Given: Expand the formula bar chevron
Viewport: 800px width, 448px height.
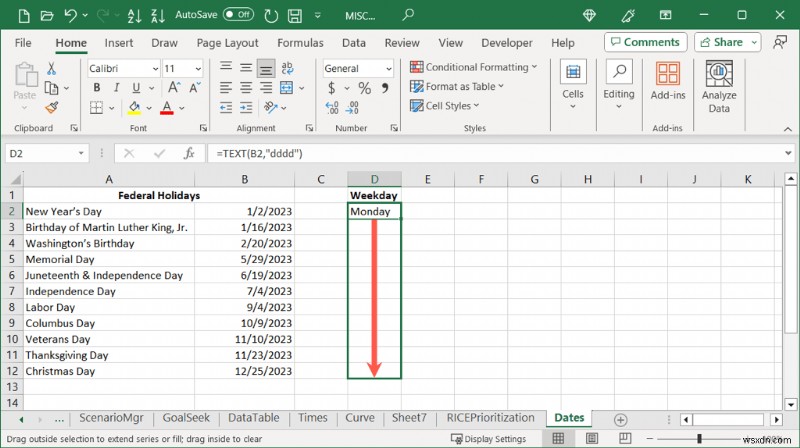Looking at the screenshot, I should pyautogui.click(x=788, y=153).
